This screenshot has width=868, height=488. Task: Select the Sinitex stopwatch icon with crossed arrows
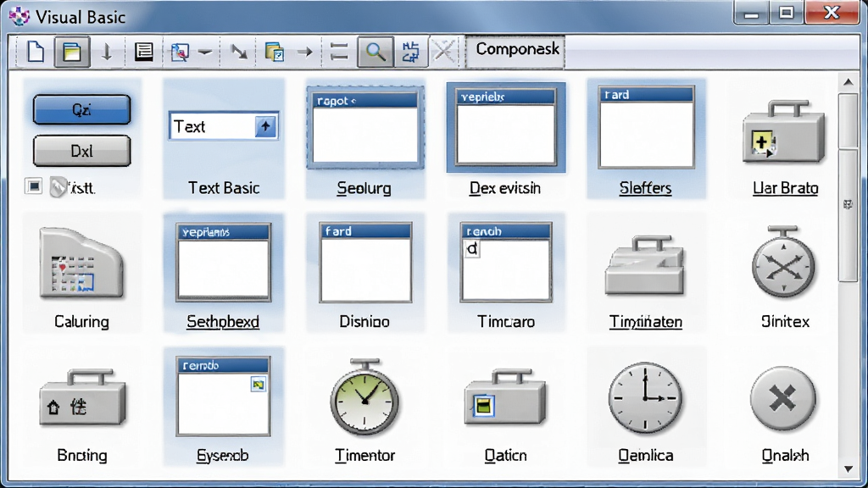pyautogui.click(x=783, y=262)
